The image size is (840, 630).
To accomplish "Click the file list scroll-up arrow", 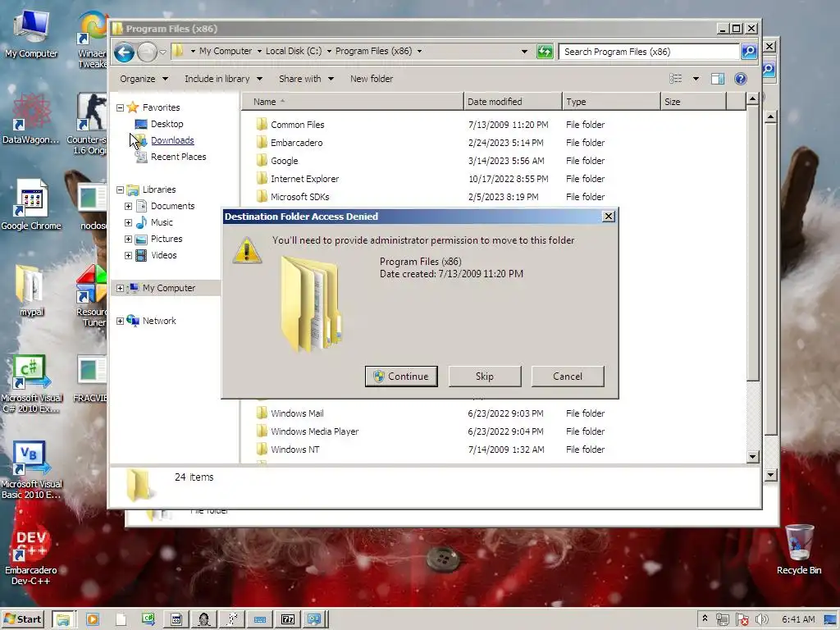I will tap(752, 99).
